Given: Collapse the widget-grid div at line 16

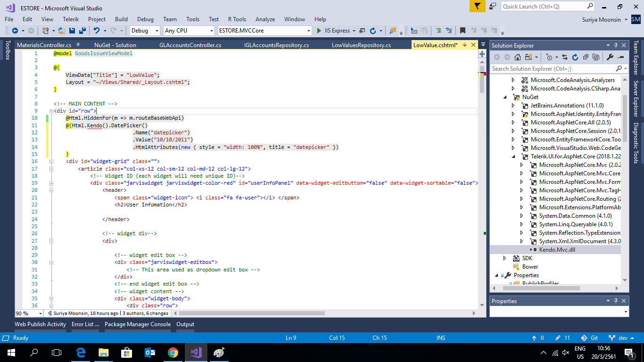Looking at the screenshot, I should (51, 161).
